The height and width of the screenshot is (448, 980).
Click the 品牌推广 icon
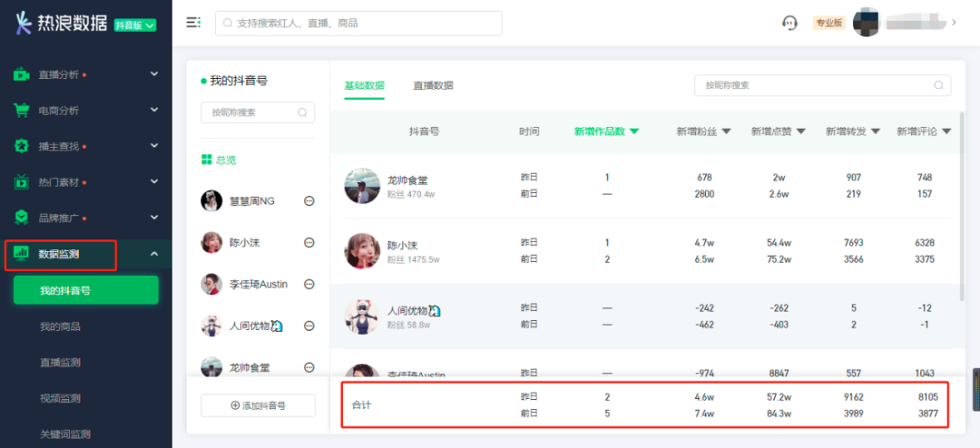(x=22, y=218)
